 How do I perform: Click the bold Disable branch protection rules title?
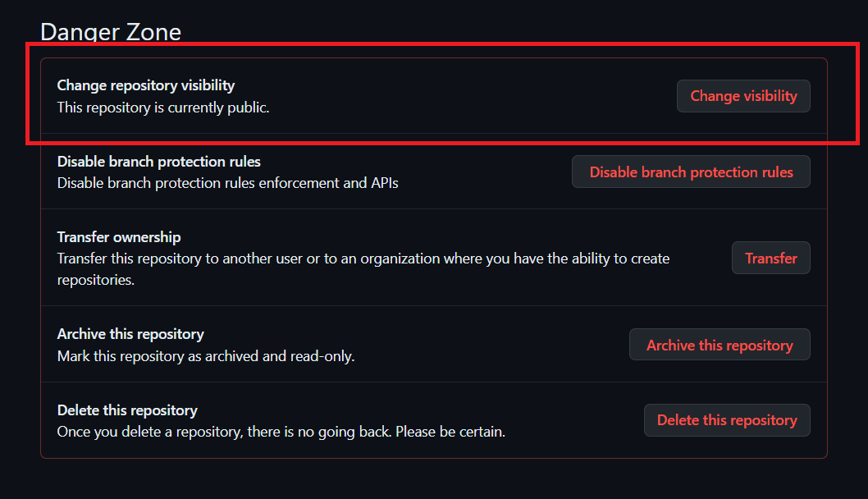158,162
